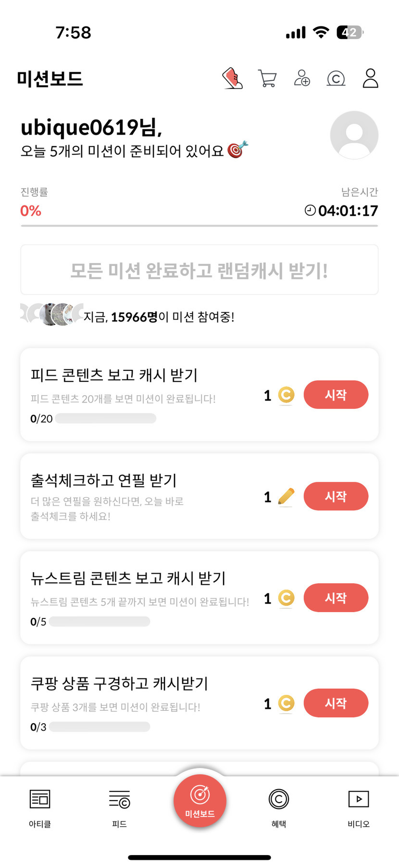Open the sneaker step-counter icon
The image size is (399, 868).
(x=232, y=78)
